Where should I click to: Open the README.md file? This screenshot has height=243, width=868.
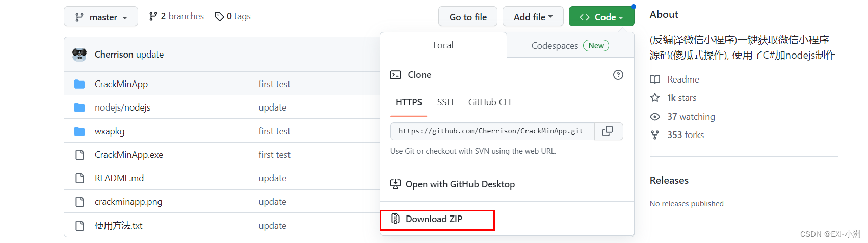click(x=119, y=178)
